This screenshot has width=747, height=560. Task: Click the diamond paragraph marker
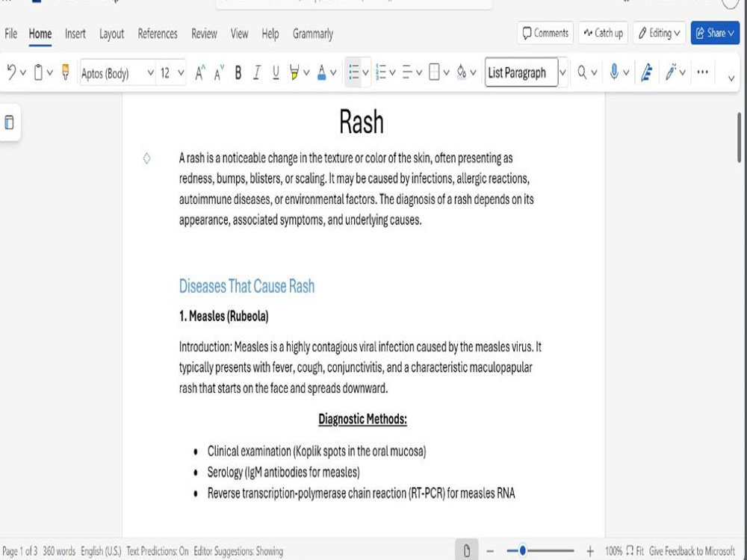pos(146,158)
